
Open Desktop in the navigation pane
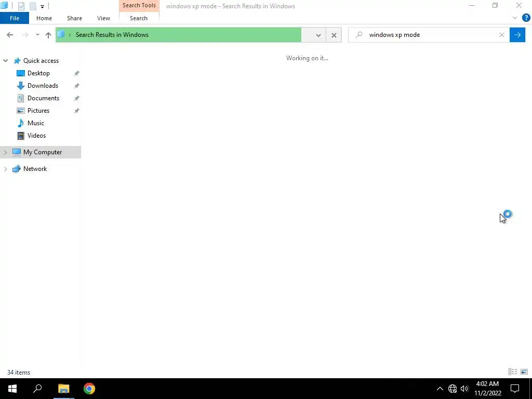tap(38, 73)
